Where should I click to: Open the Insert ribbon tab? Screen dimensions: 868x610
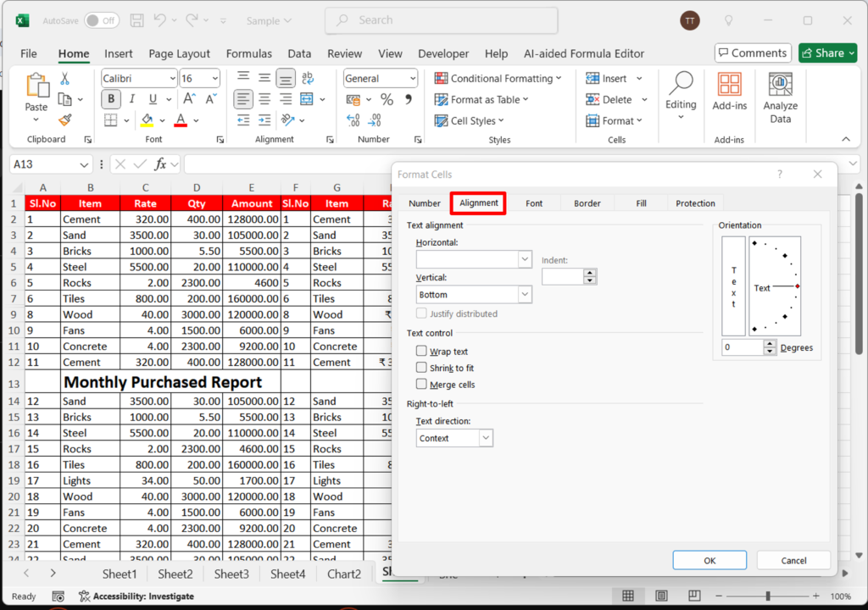pyautogui.click(x=119, y=53)
